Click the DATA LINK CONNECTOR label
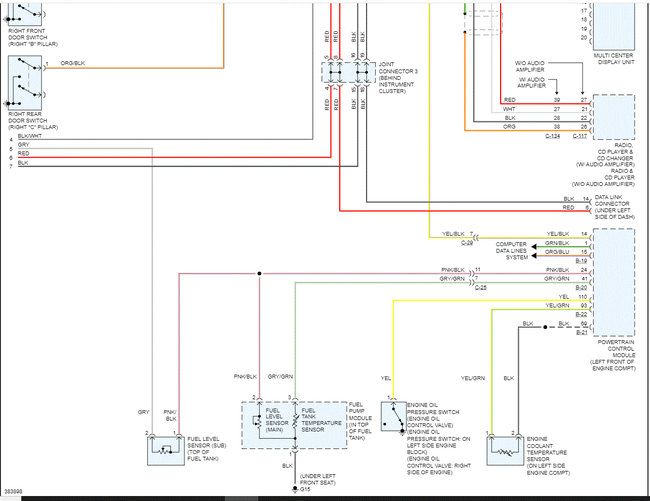650x501 pixels. click(x=614, y=207)
